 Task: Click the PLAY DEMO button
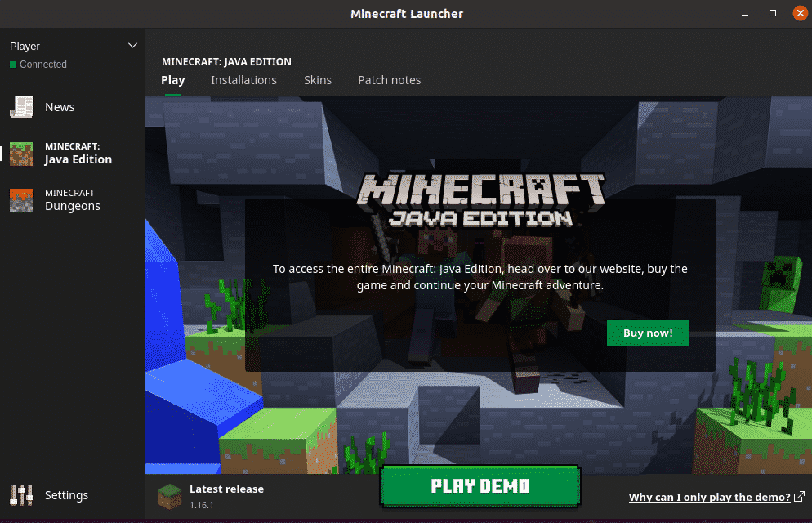coord(480,485)
